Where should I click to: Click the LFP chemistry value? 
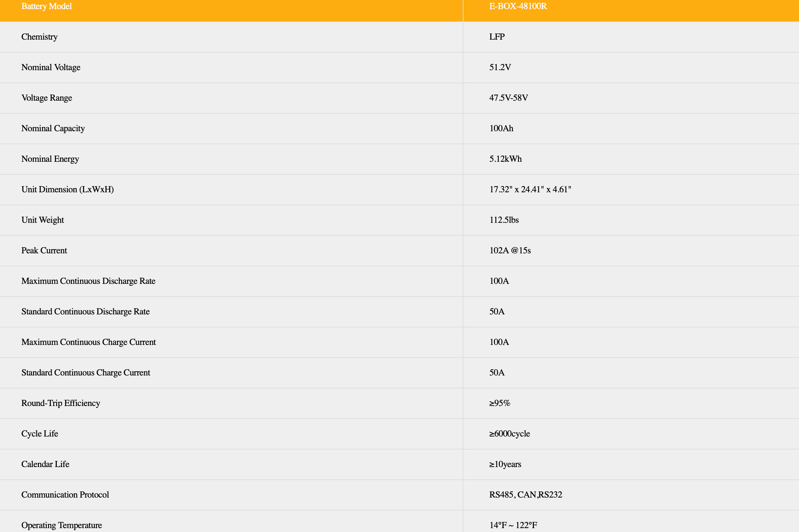pyautogui.click(x=497, y=37)
